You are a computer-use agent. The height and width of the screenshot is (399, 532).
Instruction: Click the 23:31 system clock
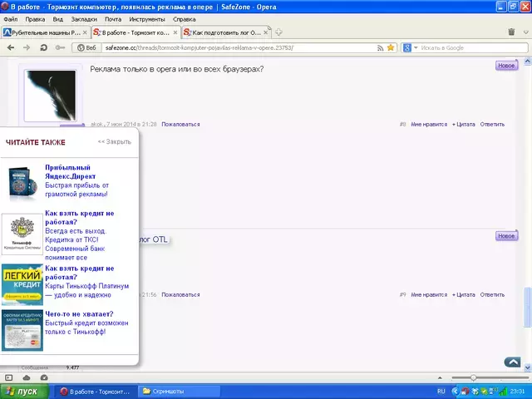[x=517, y=392]
